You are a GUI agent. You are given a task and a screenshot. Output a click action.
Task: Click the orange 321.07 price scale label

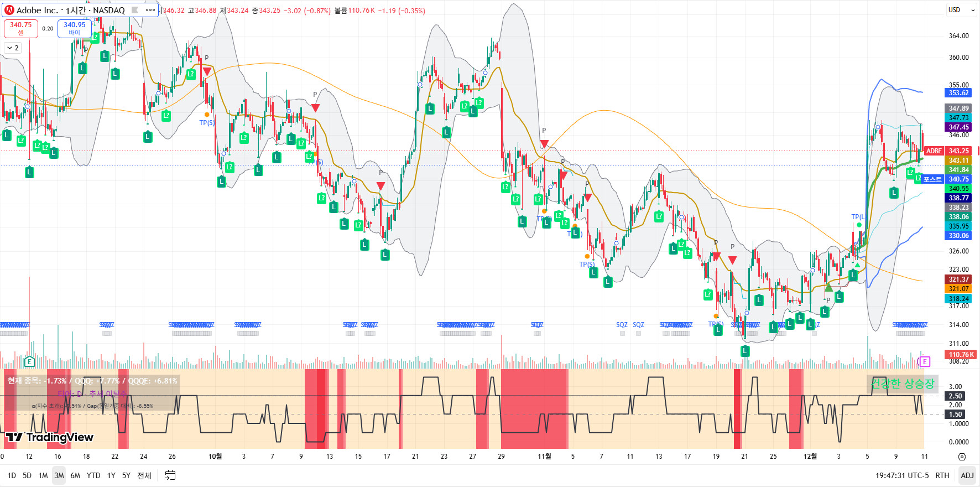(x=959, y=289)
